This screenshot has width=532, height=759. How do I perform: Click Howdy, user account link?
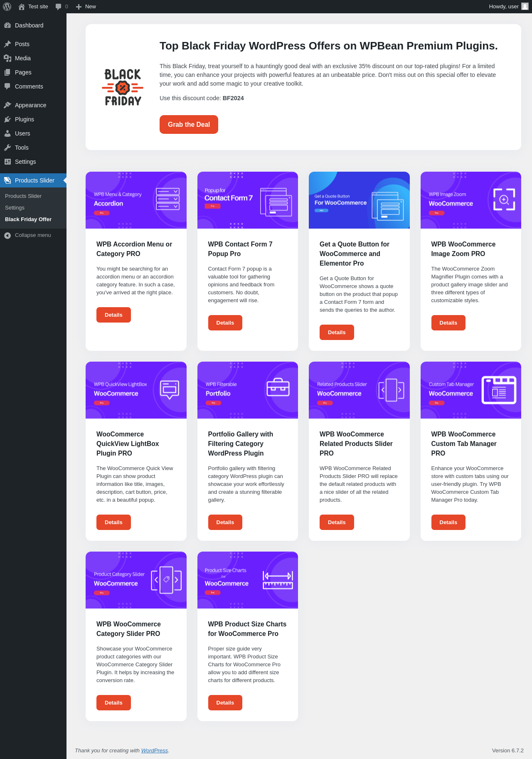509,7
